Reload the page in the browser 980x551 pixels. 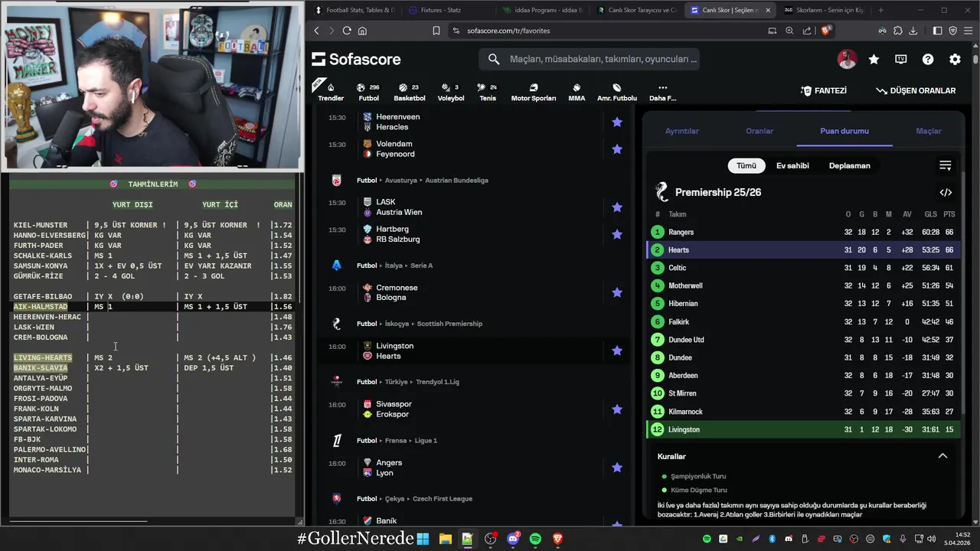(x=347, y=31)
